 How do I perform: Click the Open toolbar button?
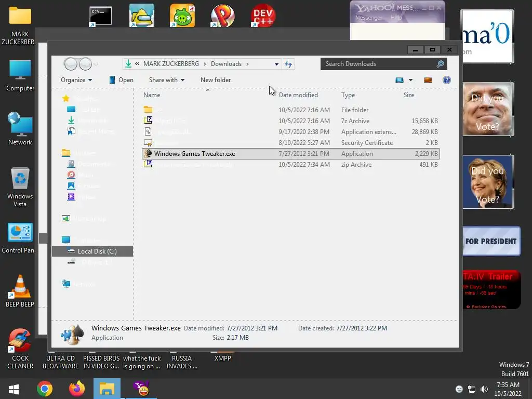121,80
